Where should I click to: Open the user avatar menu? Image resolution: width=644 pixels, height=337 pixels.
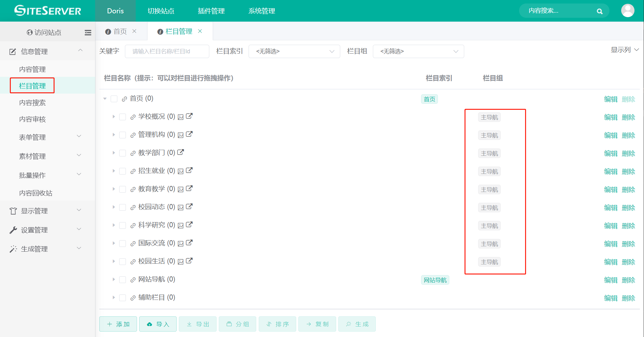pyautogui.click(x=628, y=11)
